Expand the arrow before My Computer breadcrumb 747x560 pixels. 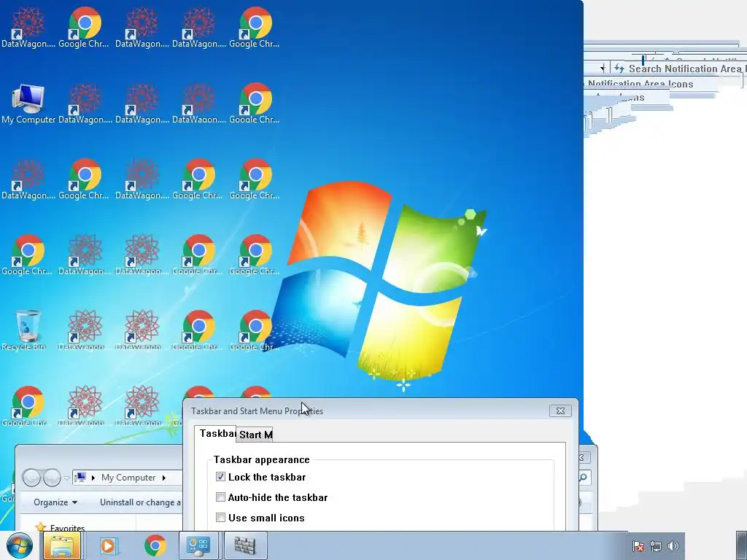click(93, 478)
